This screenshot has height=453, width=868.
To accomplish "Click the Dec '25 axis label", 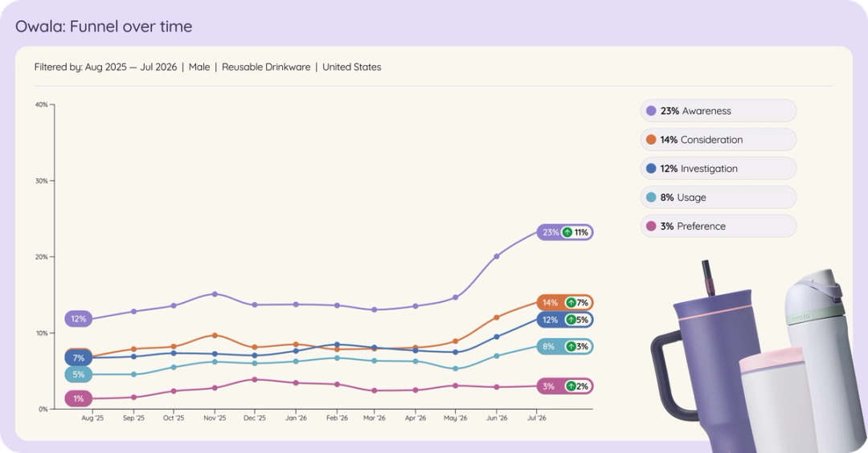I will [x=255, y=418].
